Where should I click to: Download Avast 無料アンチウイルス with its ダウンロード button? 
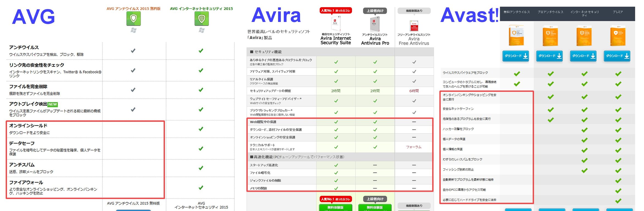click(x=516, y=56)
